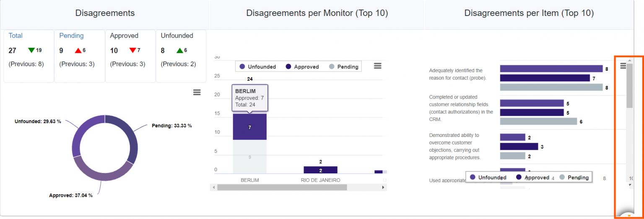
Task: Click the item chart vertical scrollbar thumb
Action: (629, 87)
